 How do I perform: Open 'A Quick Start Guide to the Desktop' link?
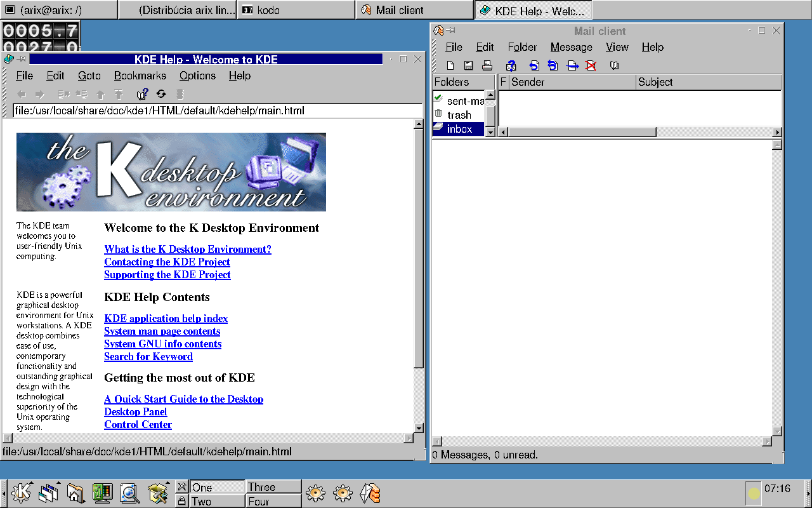(184, 399)
